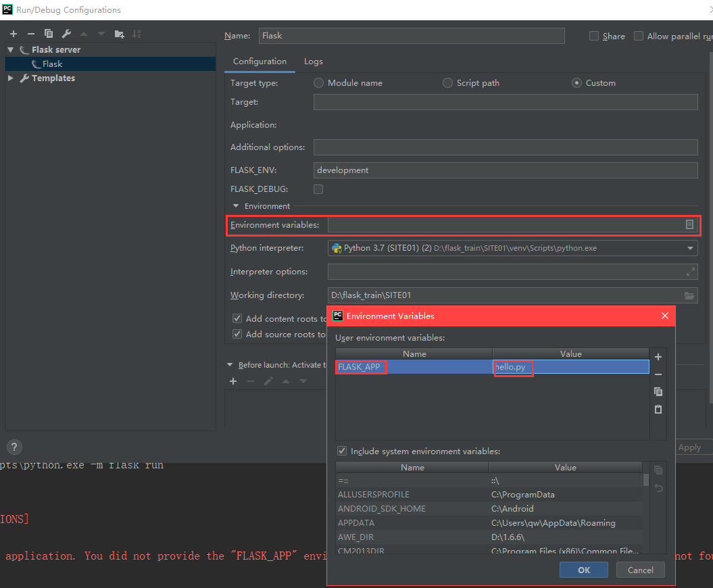Open help with the question mark button
The width and height of the screenshot is (713, 588).
[x=15, y=447]
